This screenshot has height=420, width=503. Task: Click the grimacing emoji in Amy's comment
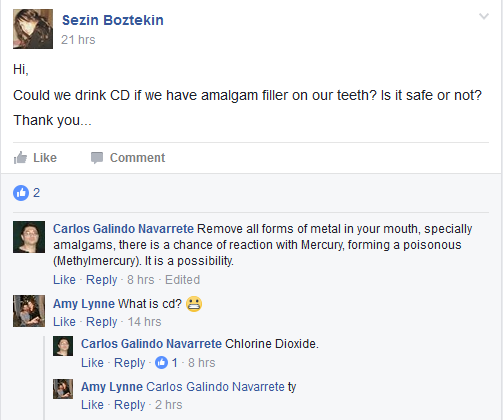194,304
